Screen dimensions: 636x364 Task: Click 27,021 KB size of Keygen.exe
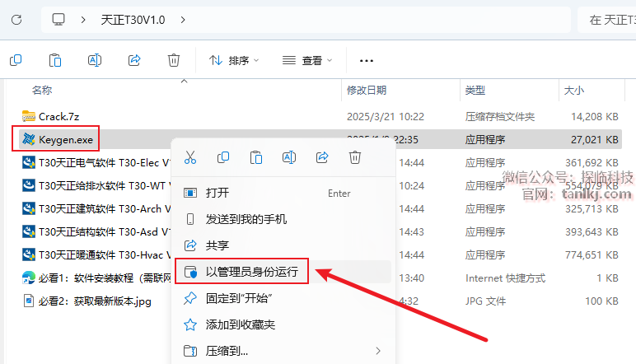coord(595,140)
